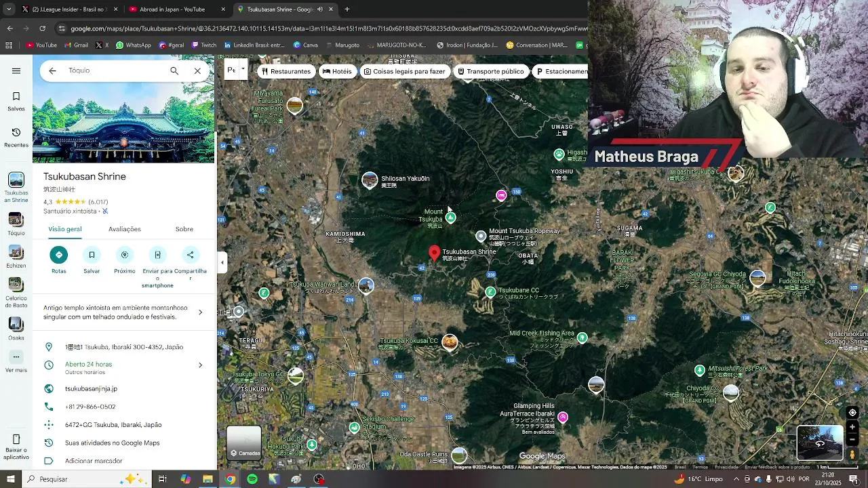Click the red Tsukubasan Shrine pin
This screenshot has width=868, height=488.
(435, 253)
